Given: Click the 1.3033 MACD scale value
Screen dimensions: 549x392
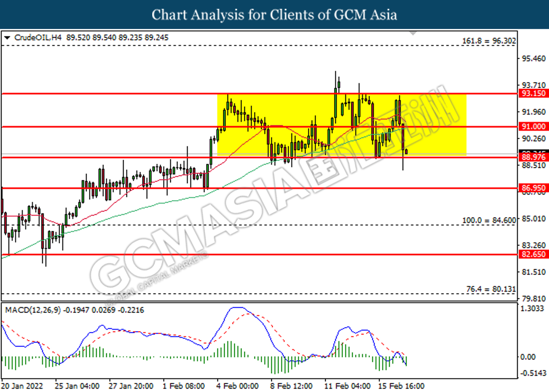Looking at the screenshot, I should (532, 308).
